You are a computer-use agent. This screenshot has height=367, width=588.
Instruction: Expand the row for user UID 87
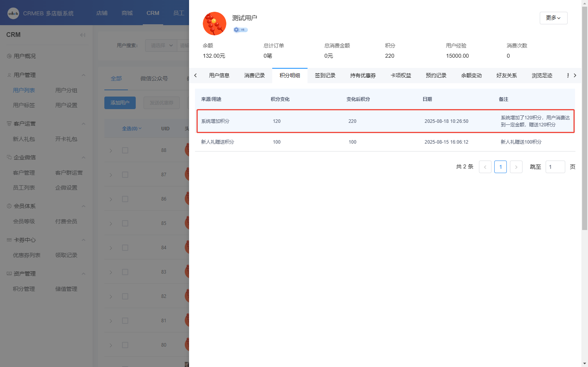[x=111, y=175]
